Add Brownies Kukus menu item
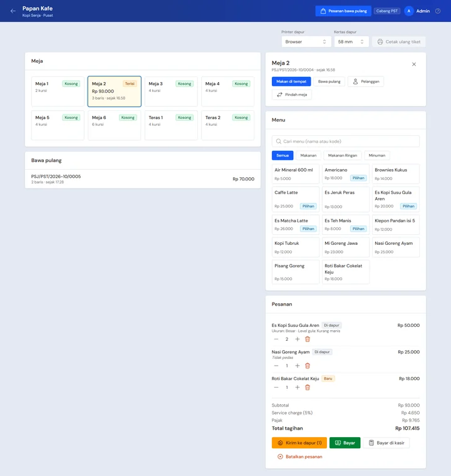Screen dimensions: 451x476 coord(396,174)
